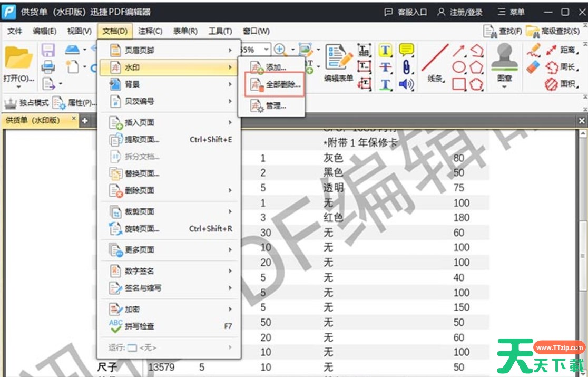Select the yellow sticky note comment tool
This screenshot has width=588, height=377.
click(x=406, y=50)
